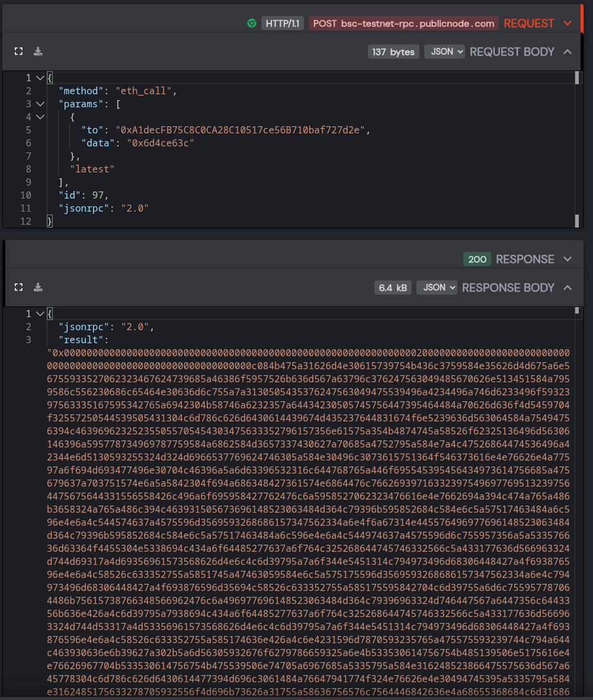Download the request body
Image resolution: width=593 pixels, height=700 pixels.
pos(38,52)
